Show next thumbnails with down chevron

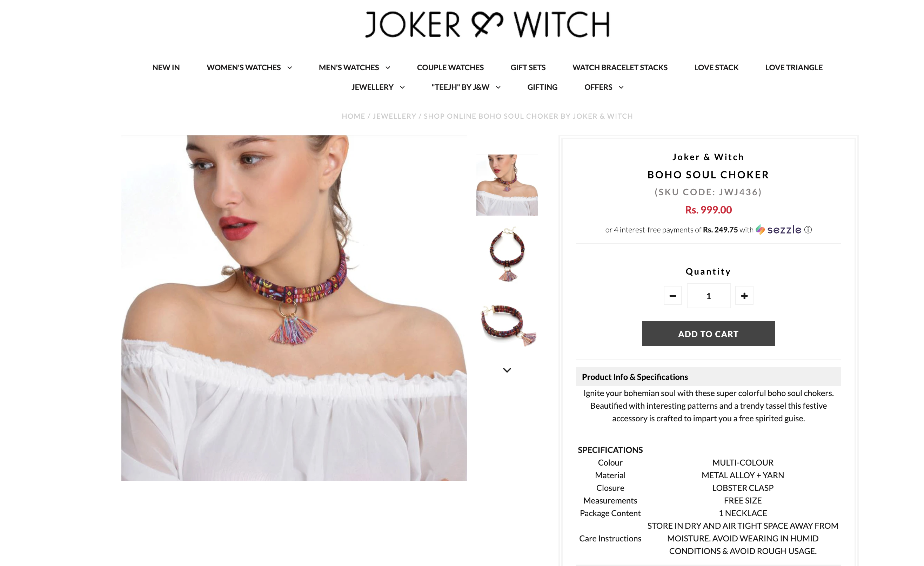(507, 370)
